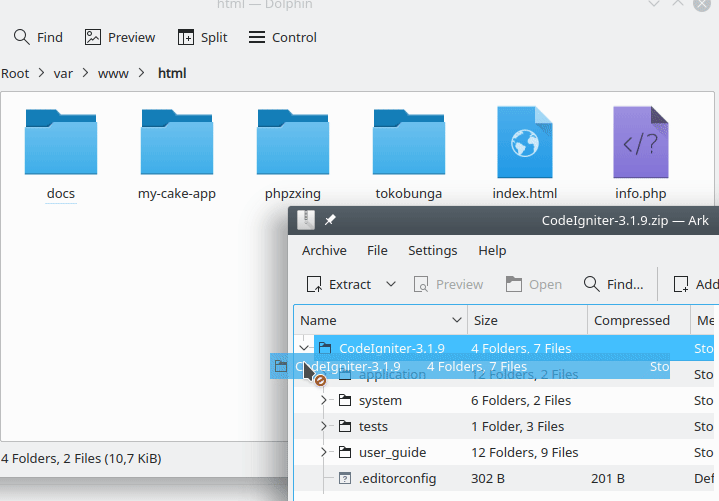The width and height of the screenshot is (719, 501).
Task: Toggle Split view in Dolphin
Action: click(x=202, y=37)
